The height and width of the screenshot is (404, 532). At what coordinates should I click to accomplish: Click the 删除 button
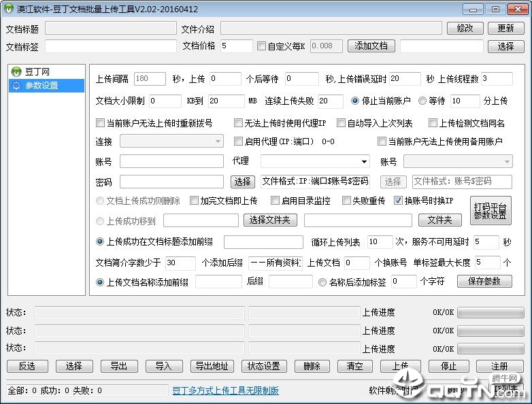click(312, 366)
